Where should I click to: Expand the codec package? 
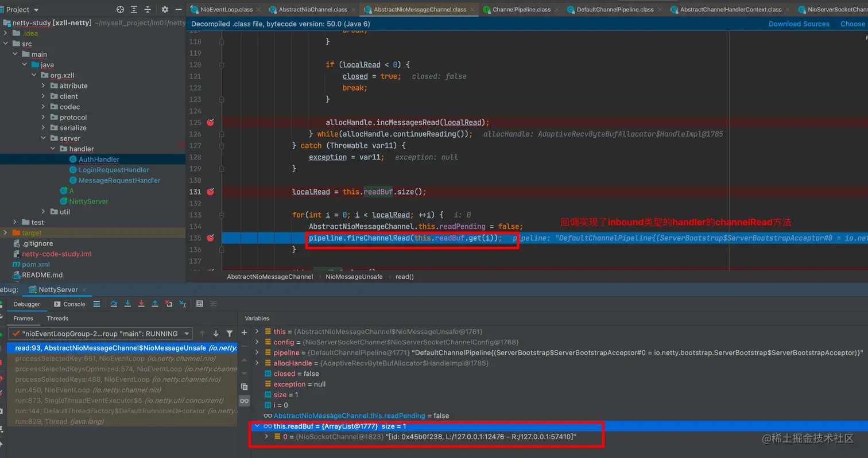43,107
